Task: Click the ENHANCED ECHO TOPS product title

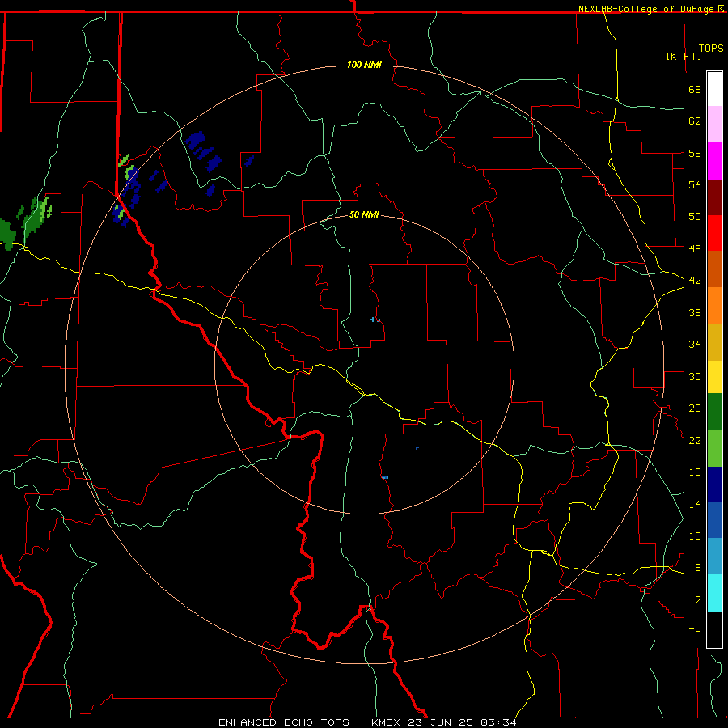Action: pos(284,722)
